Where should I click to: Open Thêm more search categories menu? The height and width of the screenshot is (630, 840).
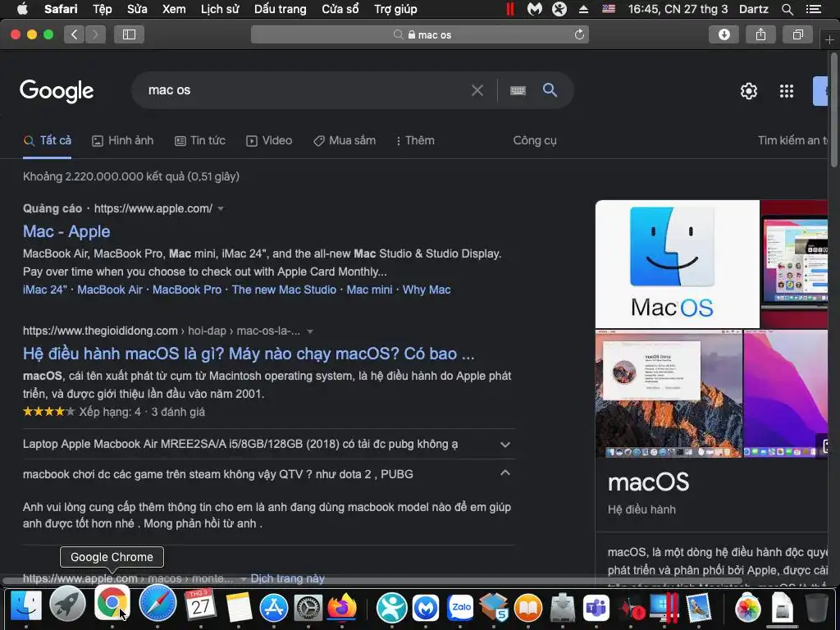pos(415,140)
